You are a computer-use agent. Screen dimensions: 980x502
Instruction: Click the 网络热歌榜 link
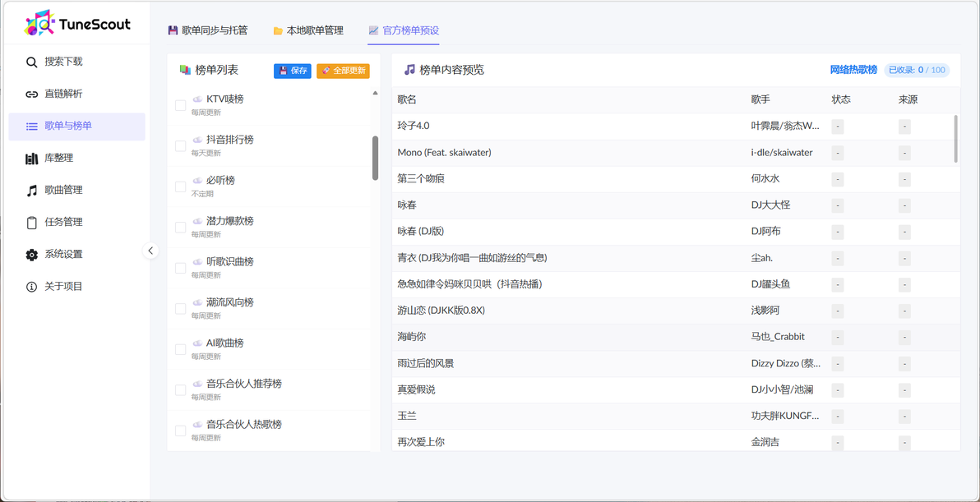coord(853,70)
